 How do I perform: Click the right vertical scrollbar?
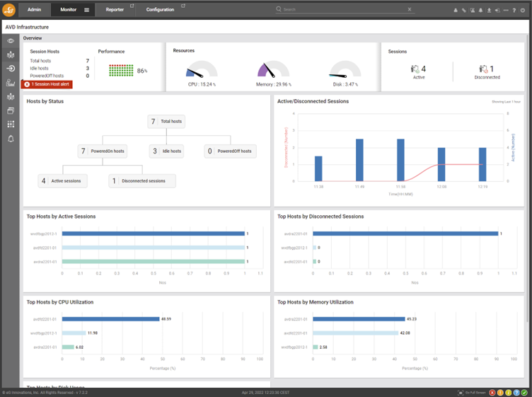tap(528, 178)
